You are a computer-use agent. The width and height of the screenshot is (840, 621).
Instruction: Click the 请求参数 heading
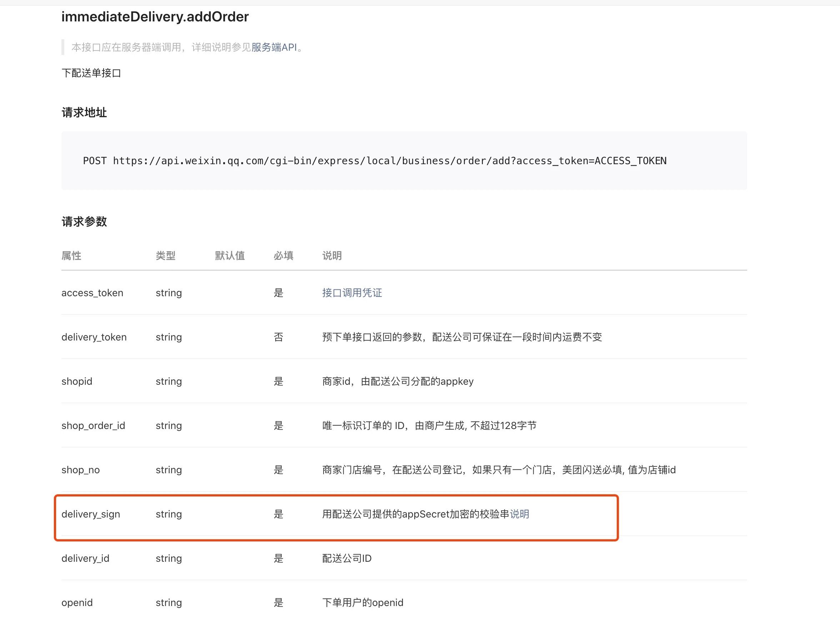click(x=84, y=221)
